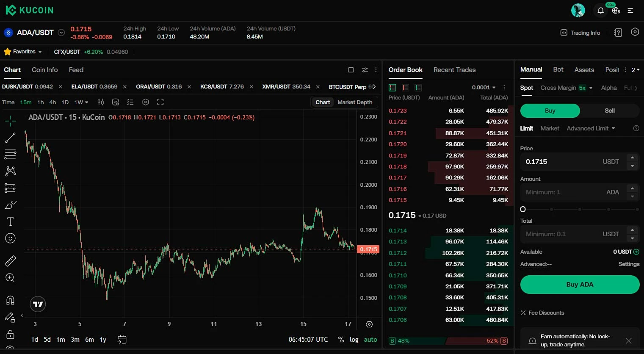
Task: Open the indicators panel
Action: point(116,102)
